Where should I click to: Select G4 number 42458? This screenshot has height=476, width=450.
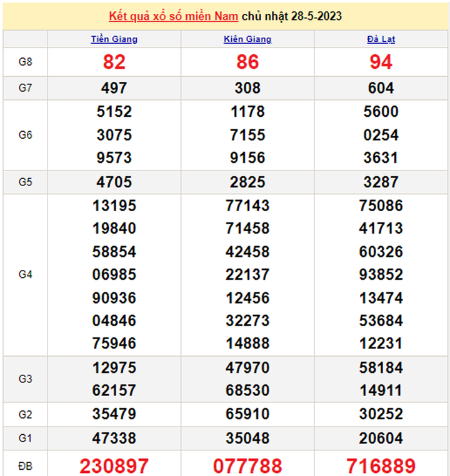(247, 252)
